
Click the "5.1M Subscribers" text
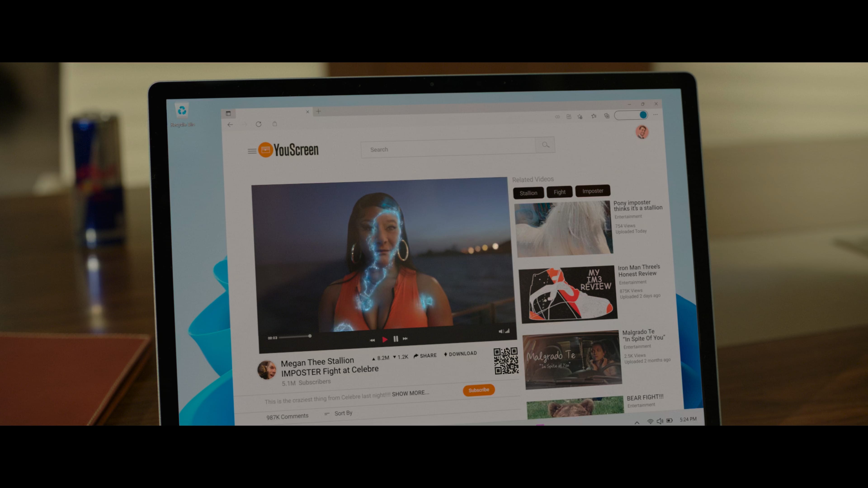306,382
